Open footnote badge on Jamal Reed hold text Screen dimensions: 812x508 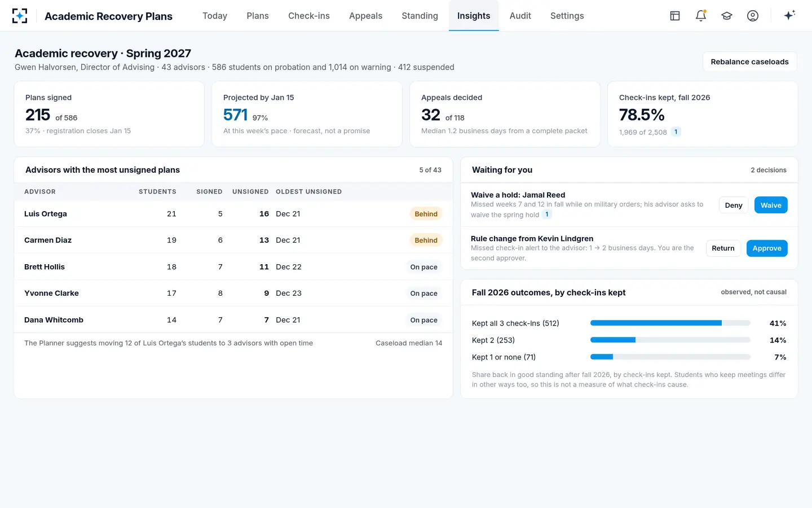pyautogui.click(x=546, y=214)
